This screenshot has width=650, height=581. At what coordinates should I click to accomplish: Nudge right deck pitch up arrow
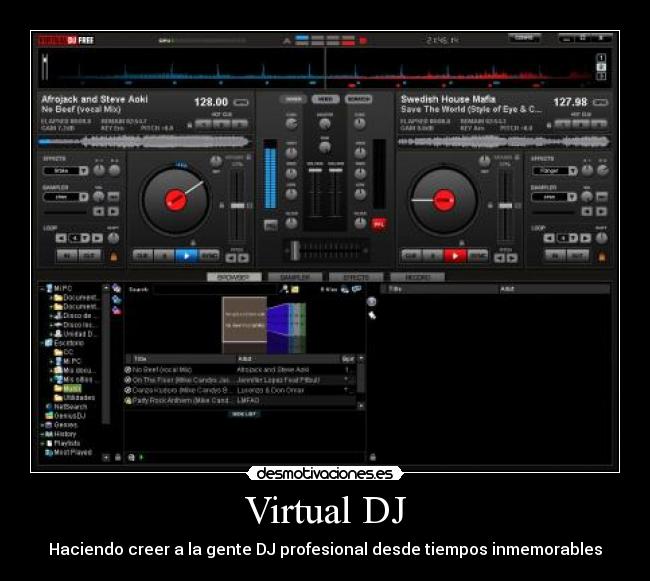pos(512,258)
